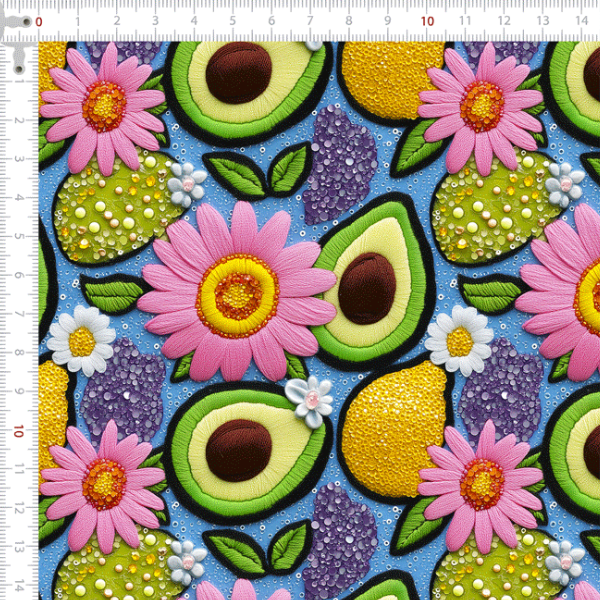Click the number 8 on the vertical ruler

[18, 353]
